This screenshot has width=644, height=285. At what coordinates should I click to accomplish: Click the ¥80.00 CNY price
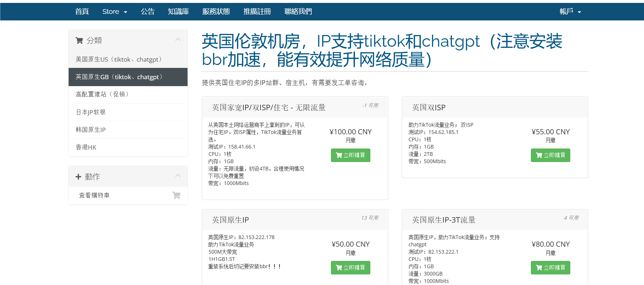(551, 244)
